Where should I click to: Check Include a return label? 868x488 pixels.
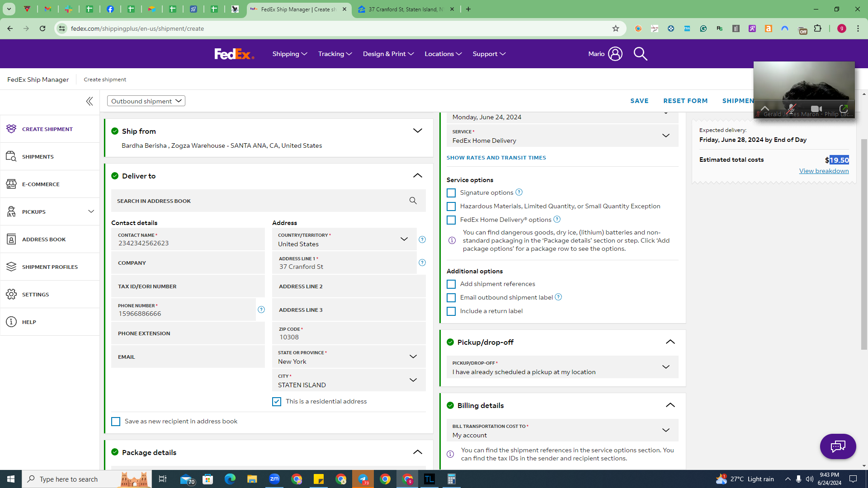[451, 311]
